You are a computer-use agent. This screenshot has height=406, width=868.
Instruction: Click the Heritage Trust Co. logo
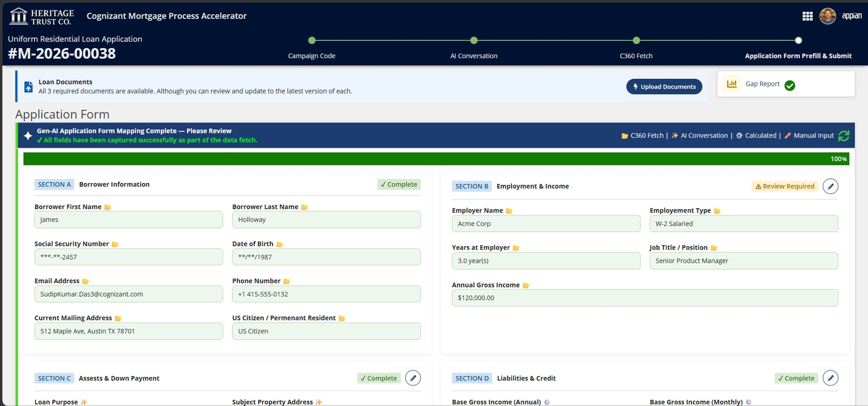pos(42,16)
